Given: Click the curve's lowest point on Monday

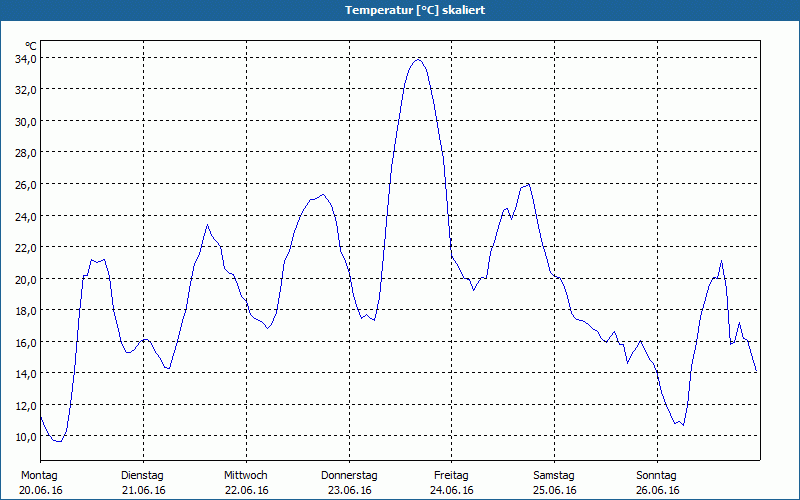Looking at the screenshot, I should tap(59, 441).
